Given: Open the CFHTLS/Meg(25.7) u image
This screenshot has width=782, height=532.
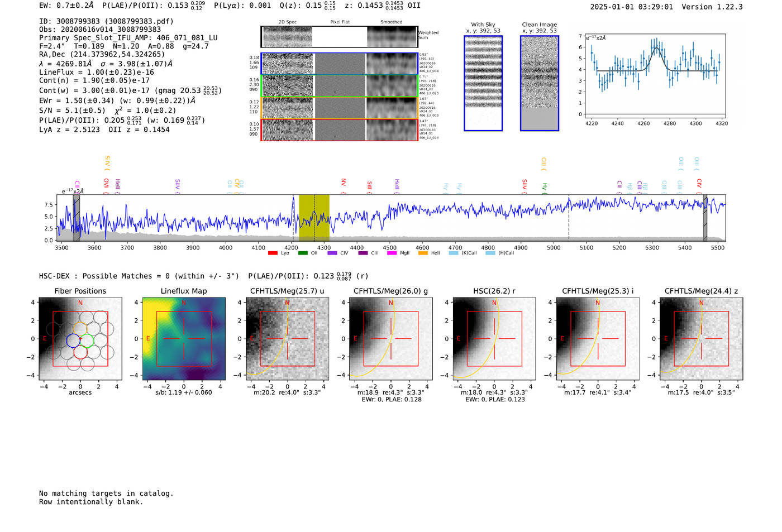Looking at the screenshot, I should click(x=287, y=338).
